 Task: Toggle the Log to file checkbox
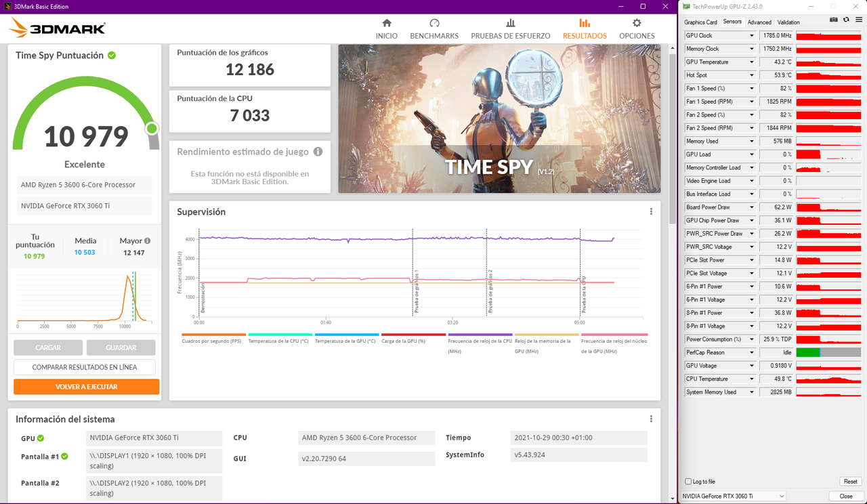(689, 482)
